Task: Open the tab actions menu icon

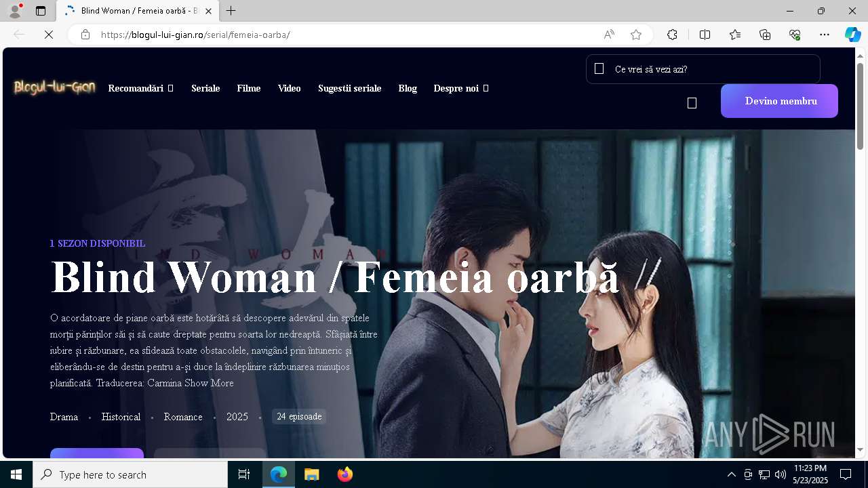Action: point(41,11)
